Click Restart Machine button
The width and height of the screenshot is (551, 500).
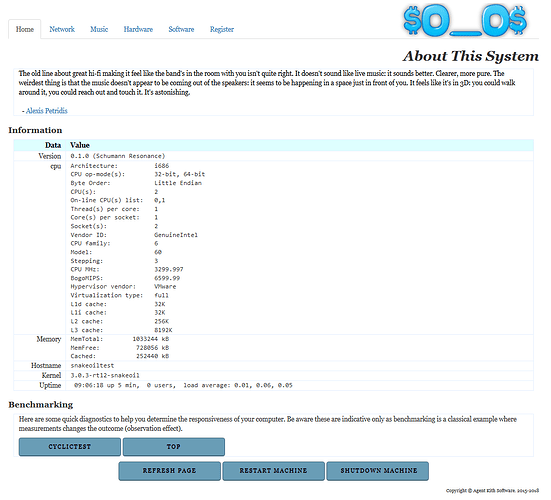(x=273, y=471)
